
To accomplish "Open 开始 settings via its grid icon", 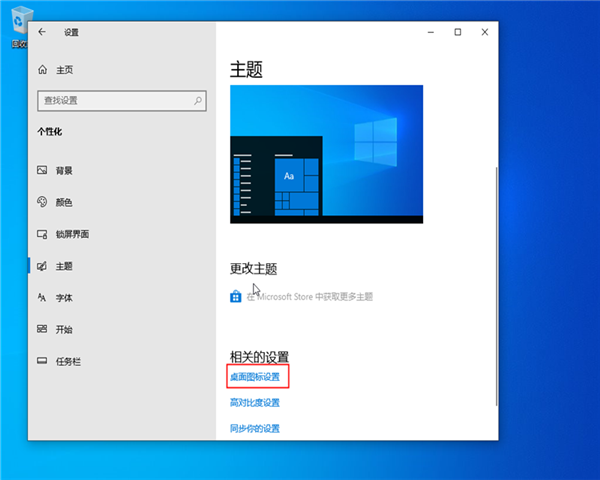I will pyautogui.click(x=42, y=329).
